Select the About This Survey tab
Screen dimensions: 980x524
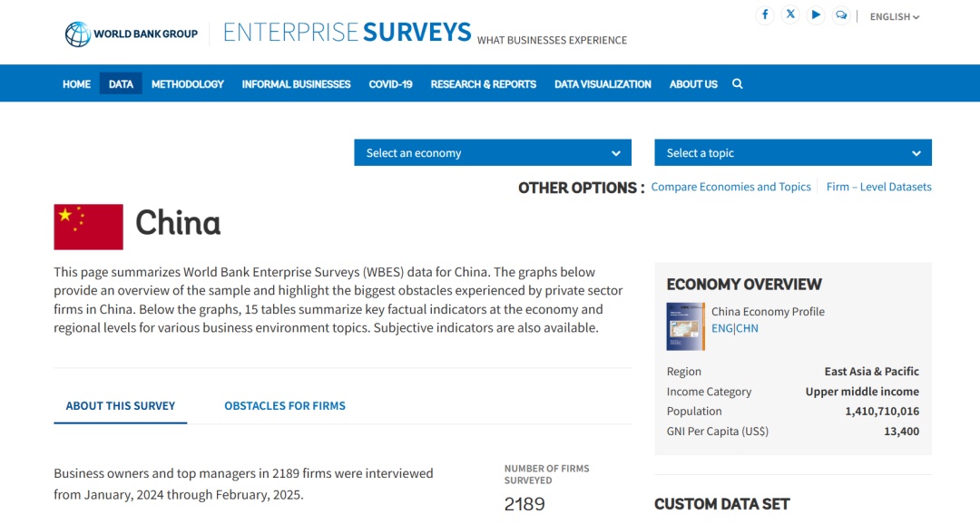[121, 406]
